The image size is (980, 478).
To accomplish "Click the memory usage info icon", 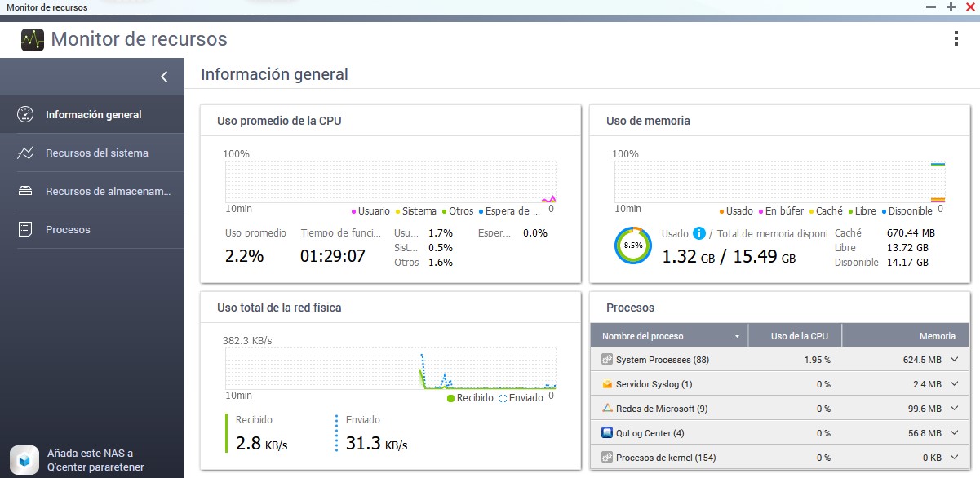I will [x=699, y=234].
